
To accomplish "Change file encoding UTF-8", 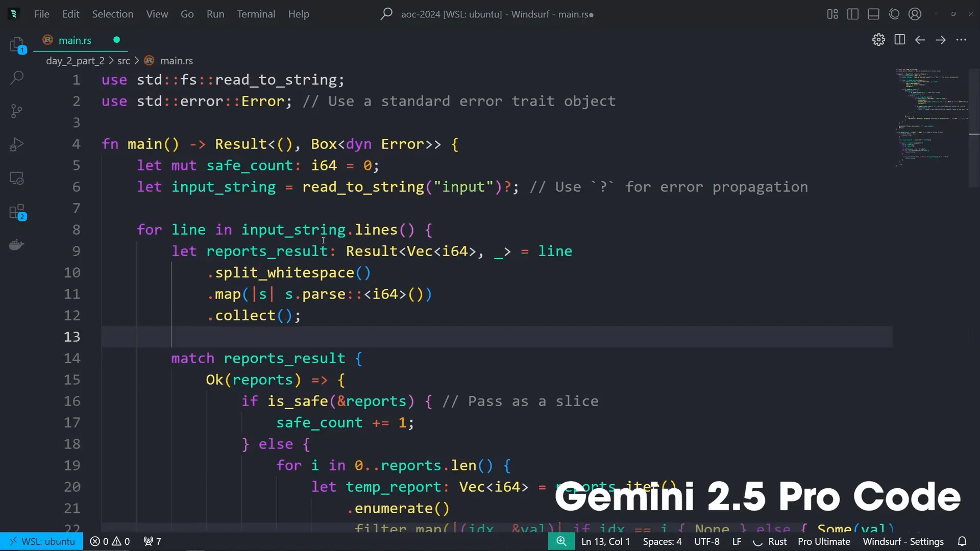I will pos(707,541).
